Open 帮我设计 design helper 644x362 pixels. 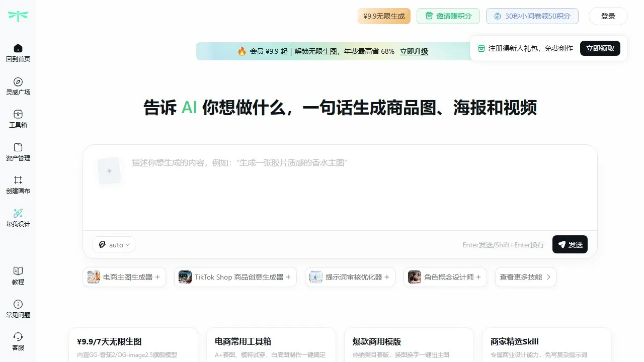coord(18,218)
